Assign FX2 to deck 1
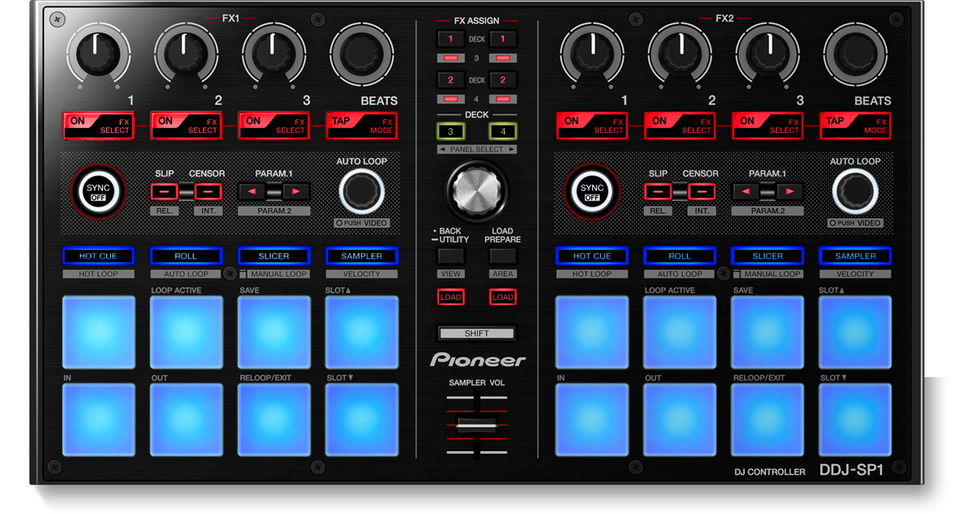Screen dimensions: 980x514 pos(503,39)
